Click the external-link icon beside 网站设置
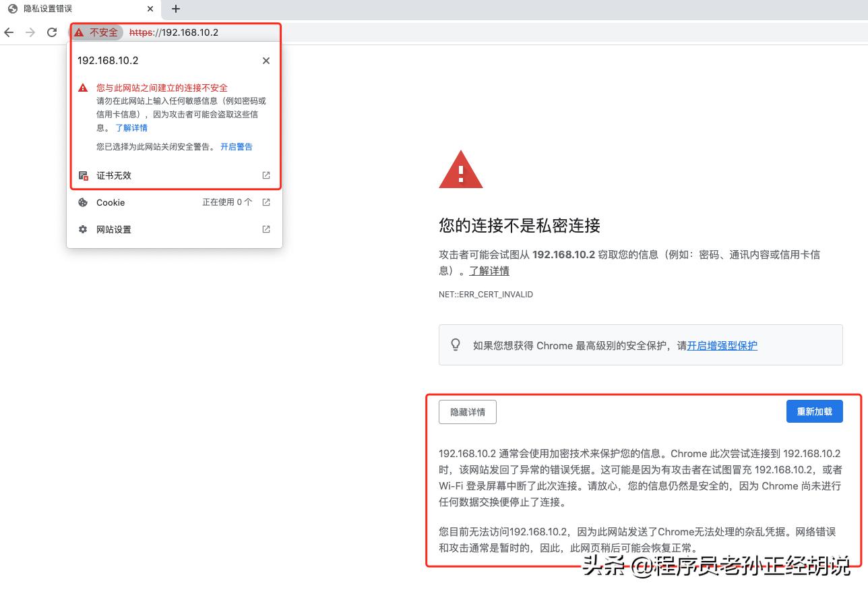Image resolution: width=868 pixels, height=594 pixels. 266,229
